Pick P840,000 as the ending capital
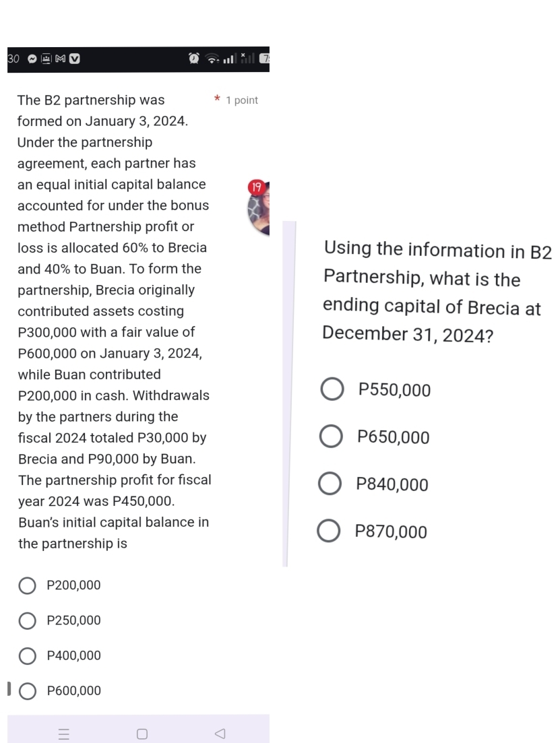Screen dimensions: 560x743 [330, 484]
